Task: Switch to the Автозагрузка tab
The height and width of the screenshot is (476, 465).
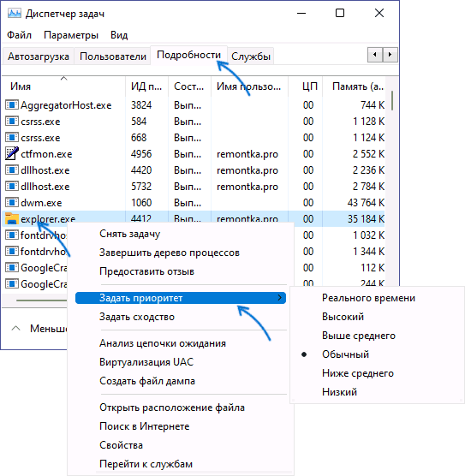Action: [x=39, y=57]
